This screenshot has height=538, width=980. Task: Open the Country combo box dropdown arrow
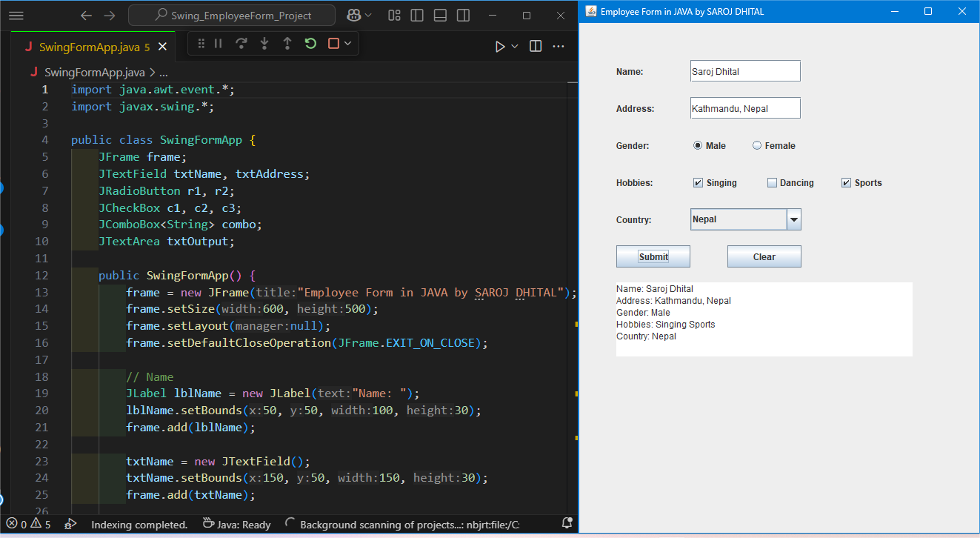pyautogui.click(x=793, y=219)
